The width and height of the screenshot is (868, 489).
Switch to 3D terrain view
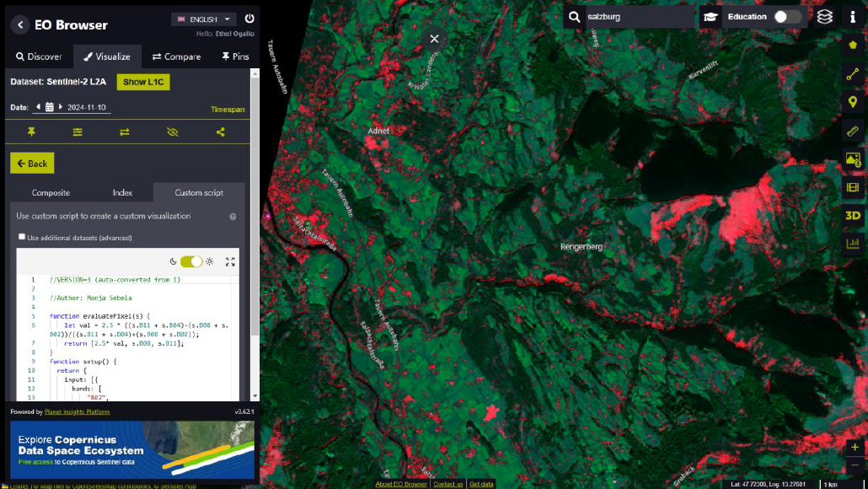tap(853, 215)
